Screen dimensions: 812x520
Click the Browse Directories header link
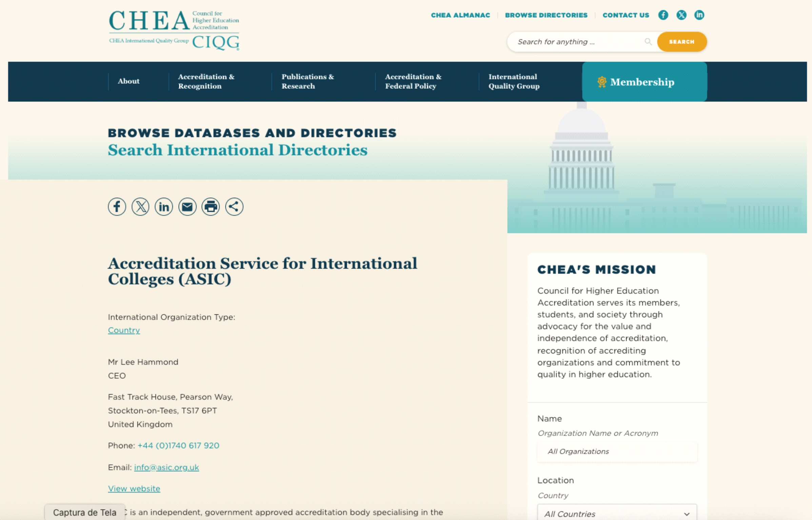(546, 15)
